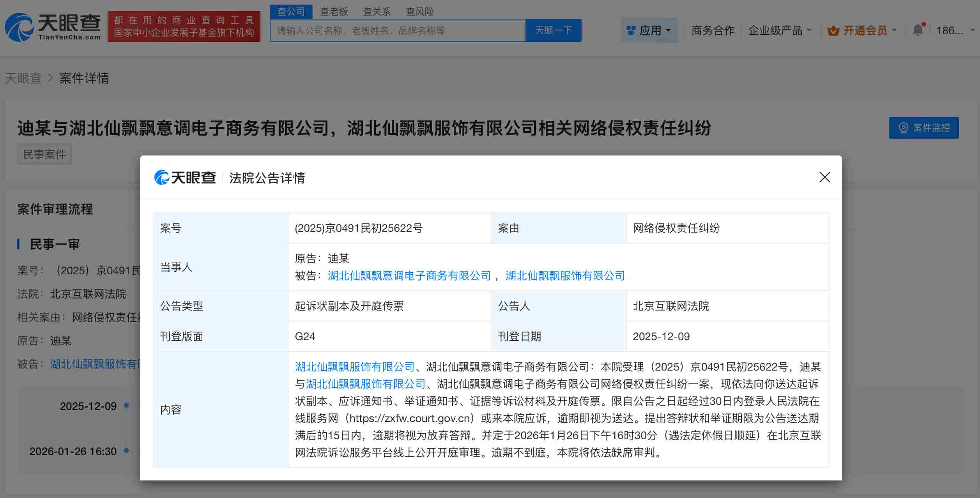Click the 天眼一下 search button

[x=554, y=30]
